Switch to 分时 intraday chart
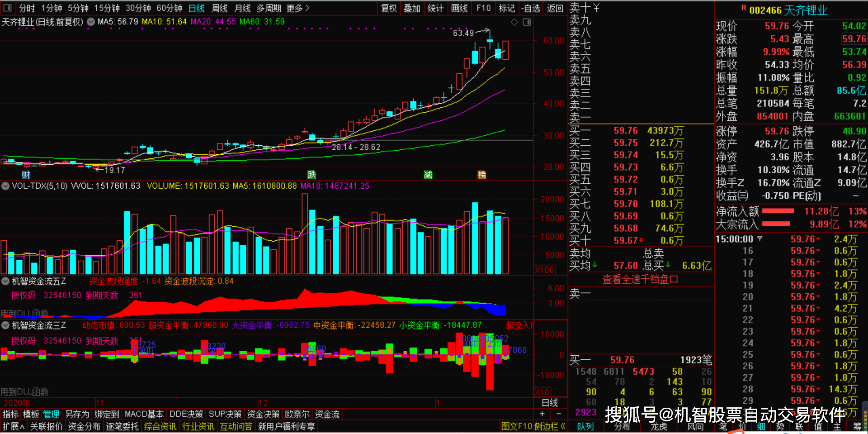This screenshot has height=434, width=868. pyautogui.click(x=27, y=8)
